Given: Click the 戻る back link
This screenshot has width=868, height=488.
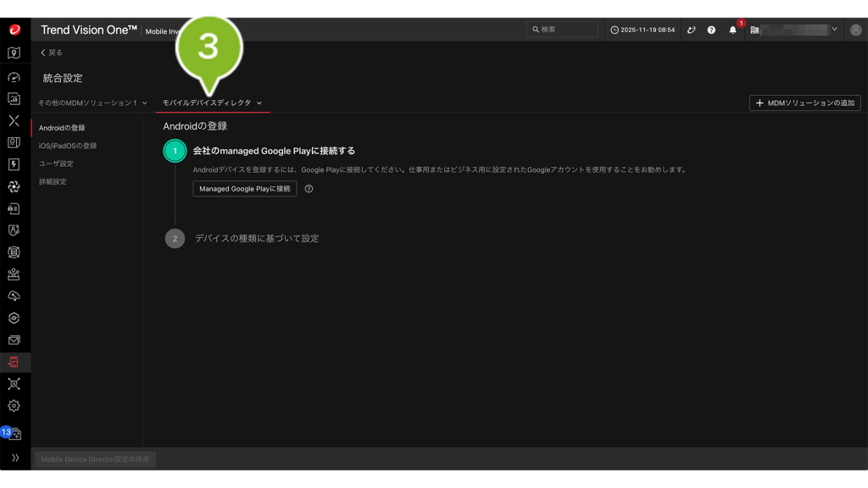Looking at the screenshot, I should click(52, 53).
